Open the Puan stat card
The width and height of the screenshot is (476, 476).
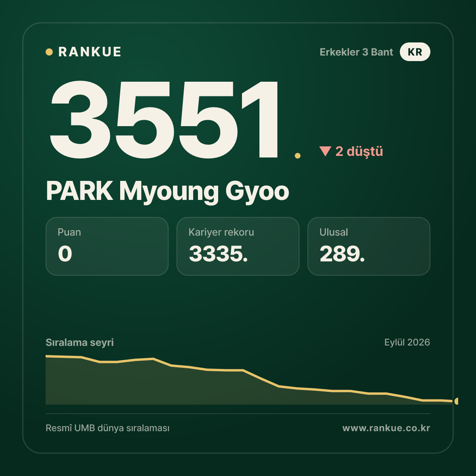tap(107, 246)
